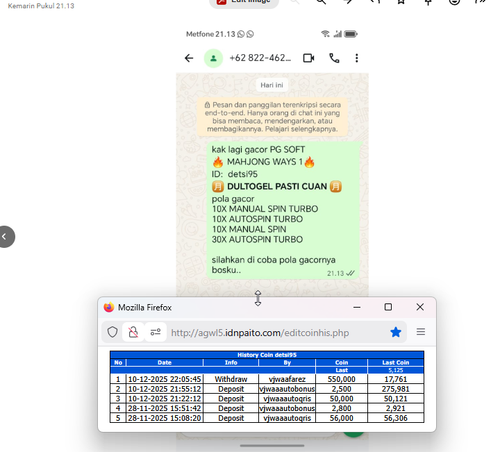The height and width of the screenshot is (452, 500).
Task: Click the Firefox logo in the title bar
Action: click(109, 307)
